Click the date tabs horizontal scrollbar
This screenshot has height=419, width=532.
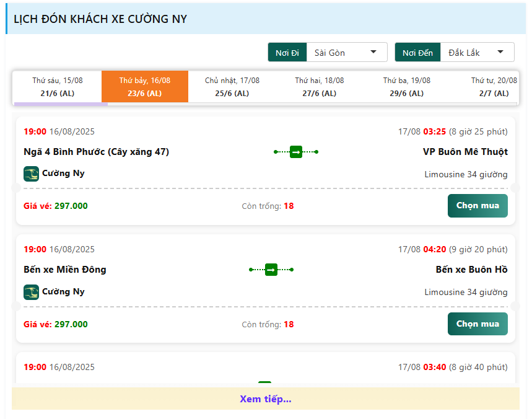pyautogui.click(x=61, y=104)
